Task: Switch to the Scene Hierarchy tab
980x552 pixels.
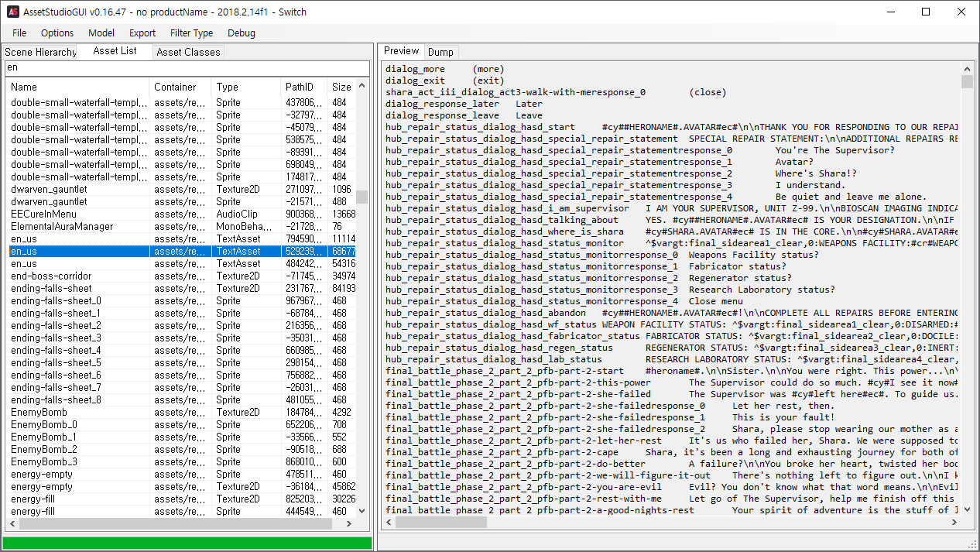Action: coord(40,52)
